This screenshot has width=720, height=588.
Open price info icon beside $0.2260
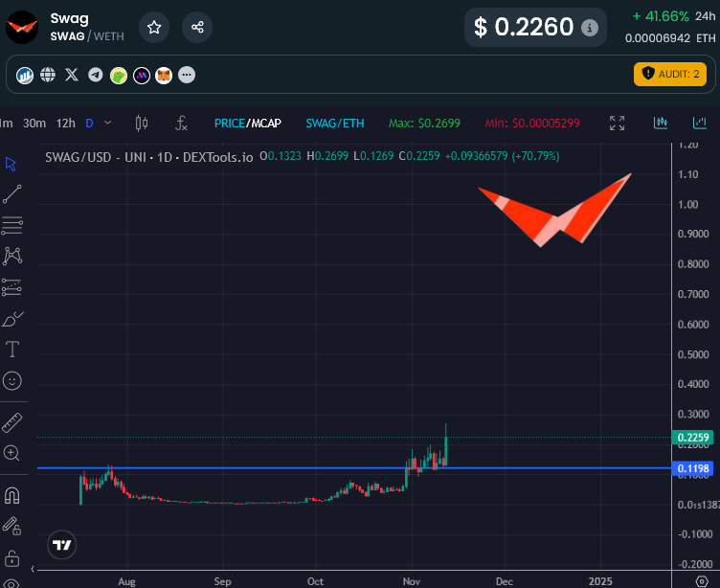coord(590,28)
